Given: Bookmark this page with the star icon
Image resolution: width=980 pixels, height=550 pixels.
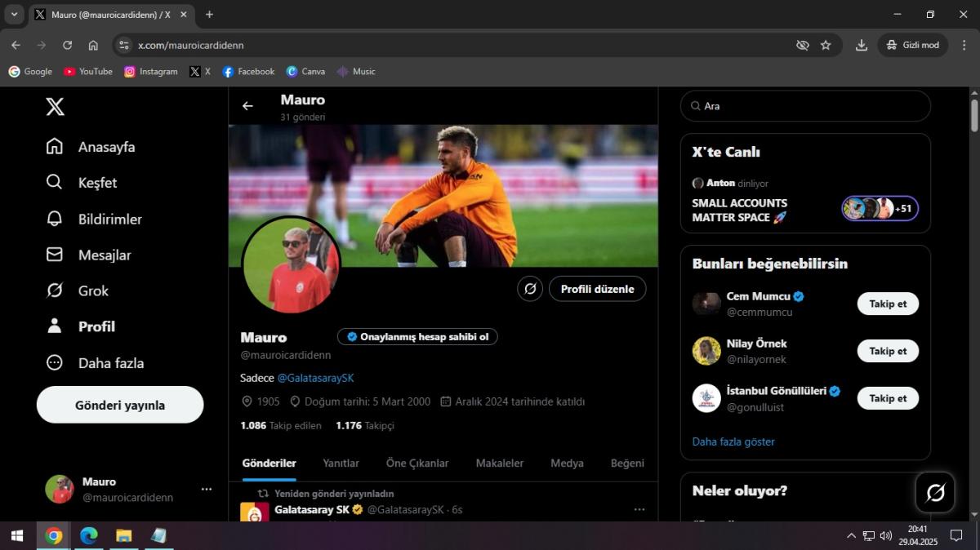Looking at the screenshot, I should point(826,45).
